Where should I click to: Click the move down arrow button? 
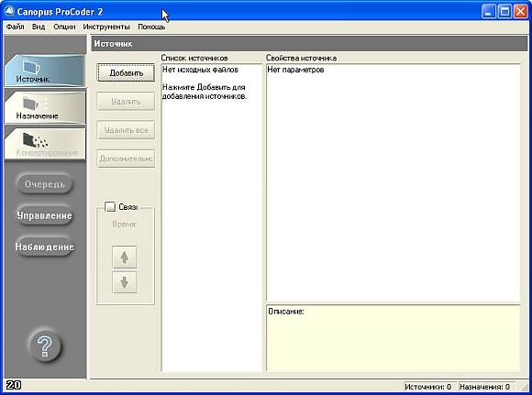pos(125,282)
